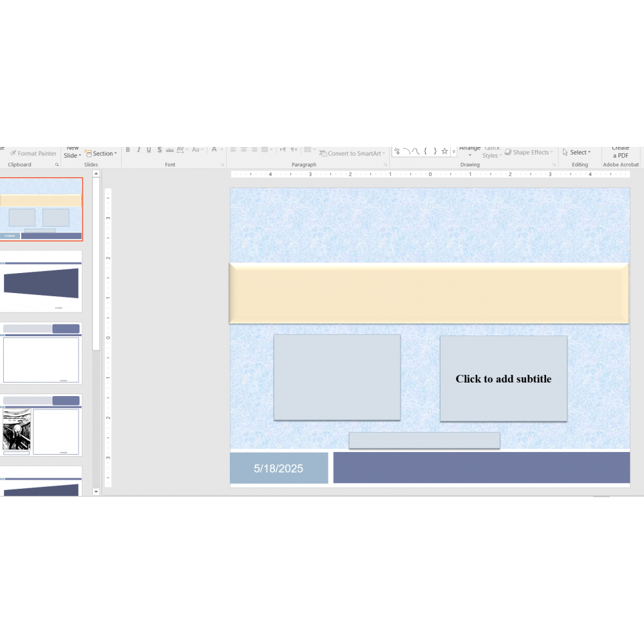Image resolution: width=644 pixels, height=644 pixels.
Task: Click Convert to SmartArt
Action: [352, 154]
